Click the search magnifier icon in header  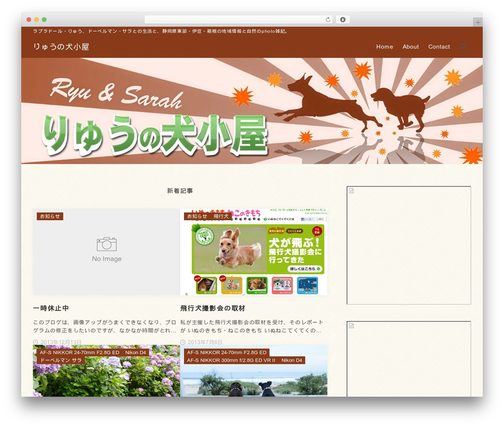[463, 46]
